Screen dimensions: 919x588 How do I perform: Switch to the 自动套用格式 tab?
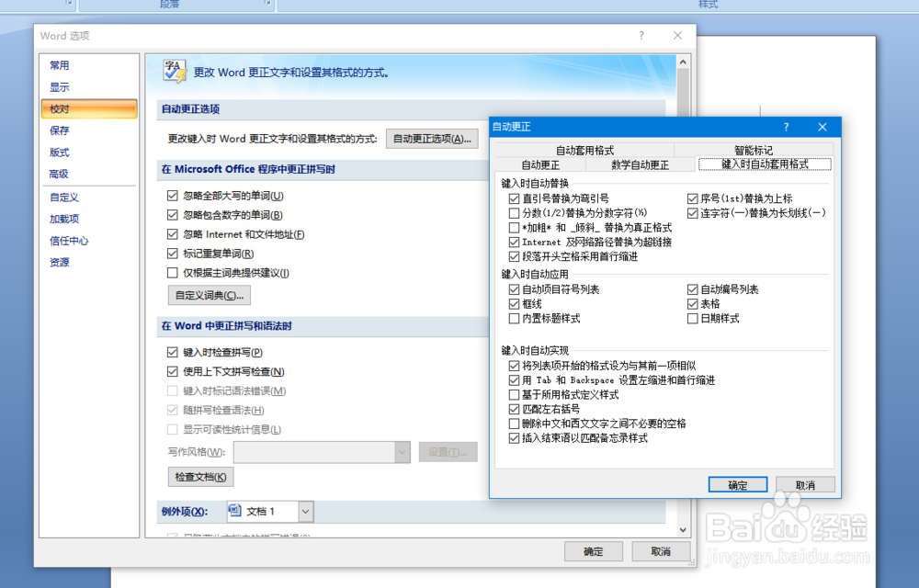click(584, 150)
